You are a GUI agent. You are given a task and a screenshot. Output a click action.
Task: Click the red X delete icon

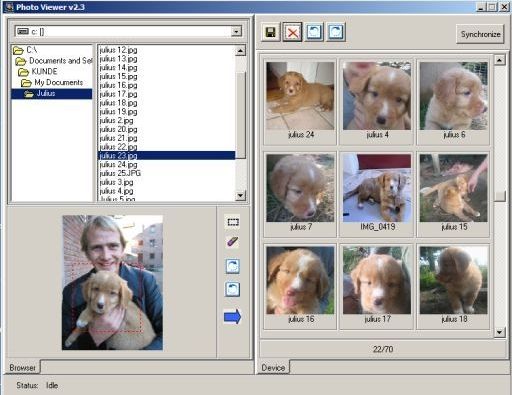[x=292, y=32]
